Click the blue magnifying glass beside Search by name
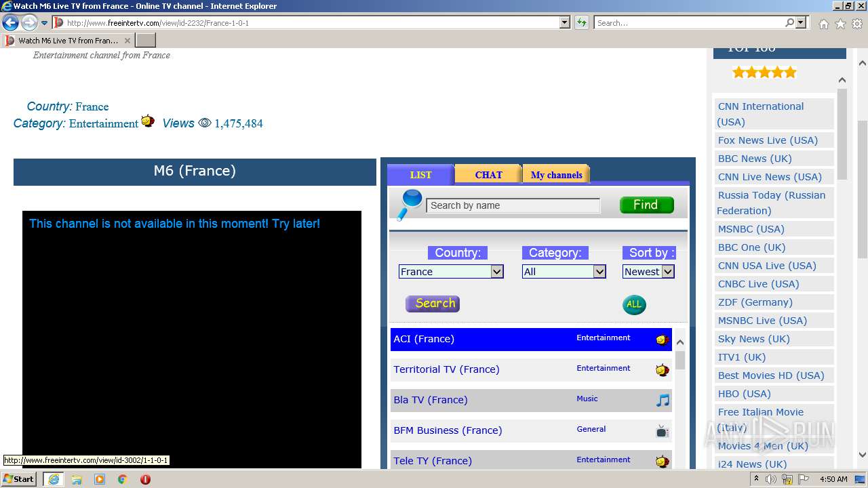The height and width of the screenshot is (488, 868). tap(409, 205)
